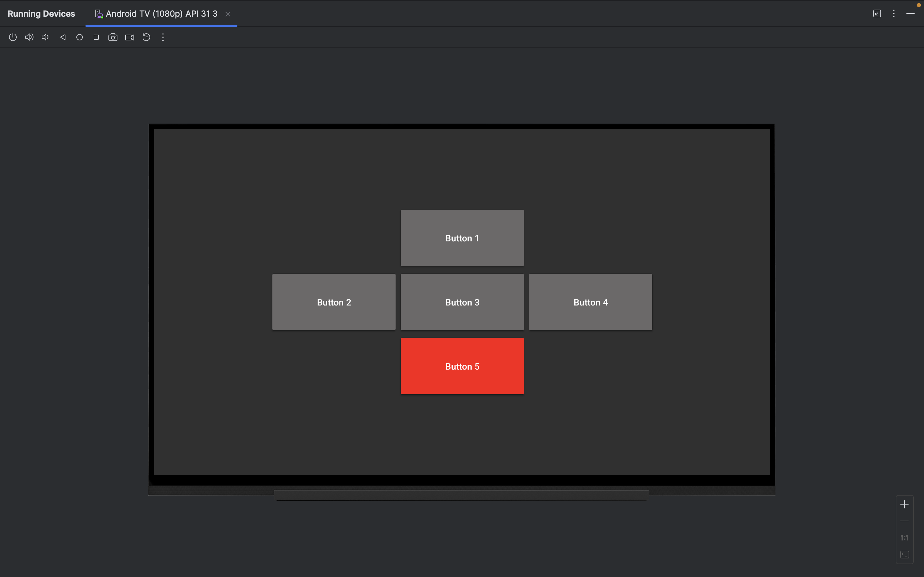Select the back navigation icon
The height and width of the screenshot is (577, 924).
click(63, 37)
